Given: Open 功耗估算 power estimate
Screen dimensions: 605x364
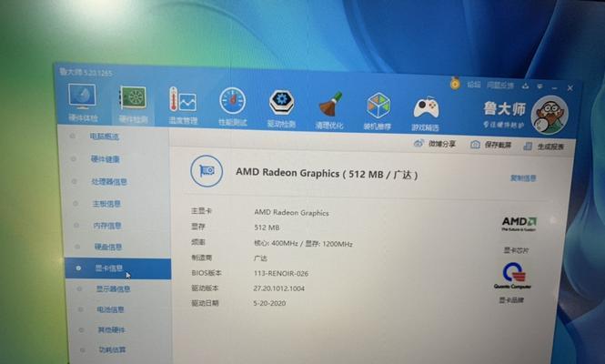Looking at the screenshot, I should [x=112, y=349].
